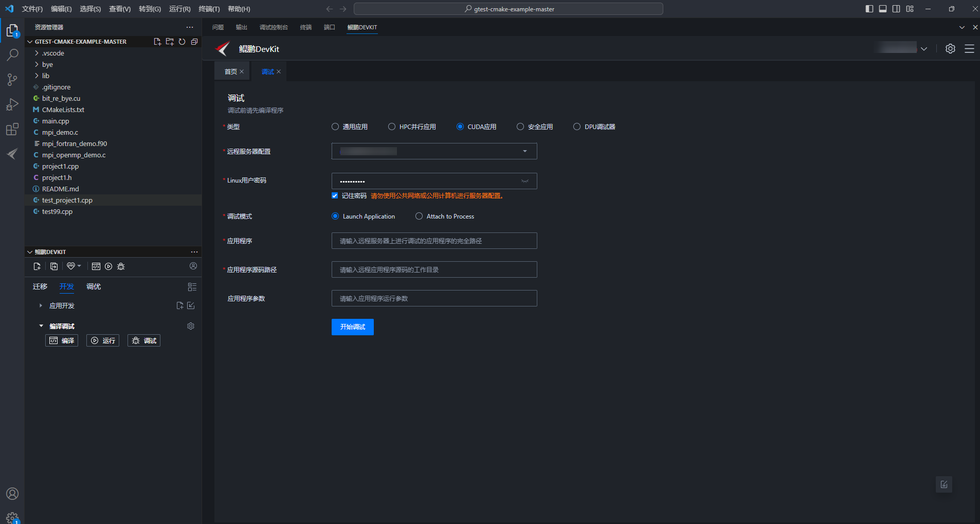980x524 pixels.
Task: Refresh the explorer file tree
Action: coord(182,42)
